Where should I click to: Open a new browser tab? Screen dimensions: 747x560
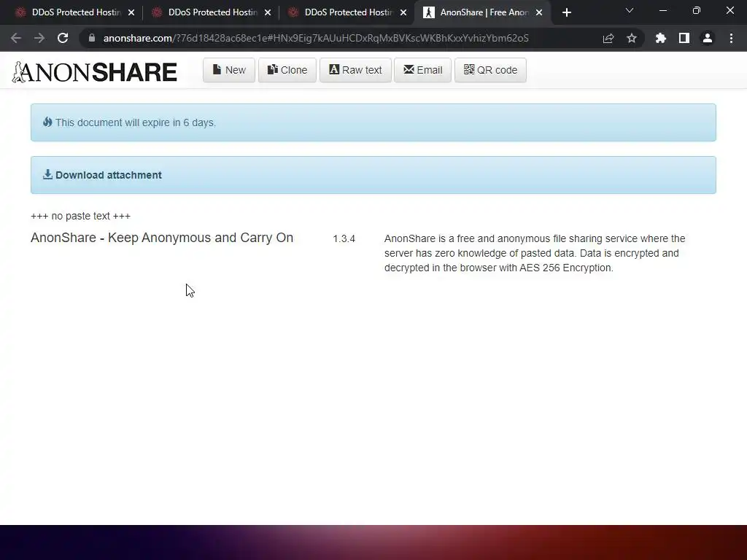pos(566,13)
